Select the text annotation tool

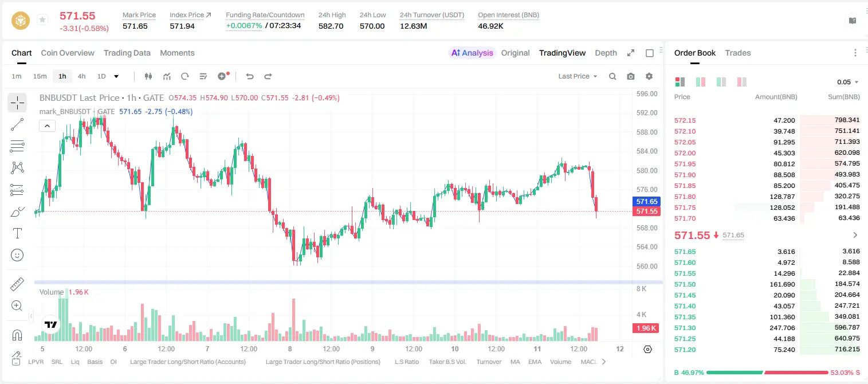(x=17, y=233)
